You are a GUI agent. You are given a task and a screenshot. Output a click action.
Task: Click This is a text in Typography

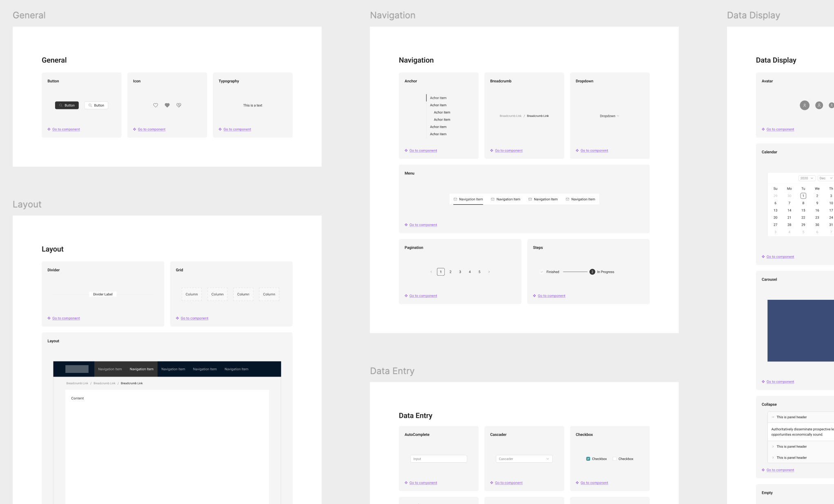point(253,105)
